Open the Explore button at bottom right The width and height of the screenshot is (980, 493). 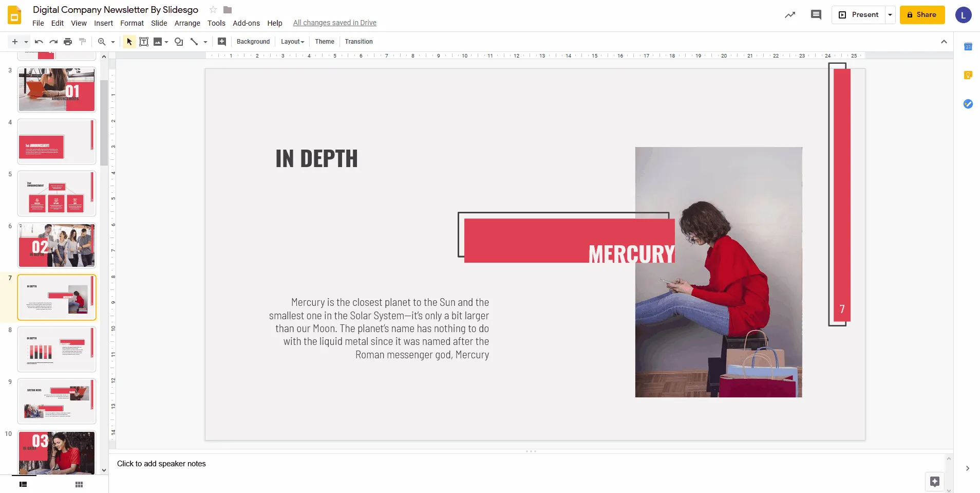coord(934,481)
